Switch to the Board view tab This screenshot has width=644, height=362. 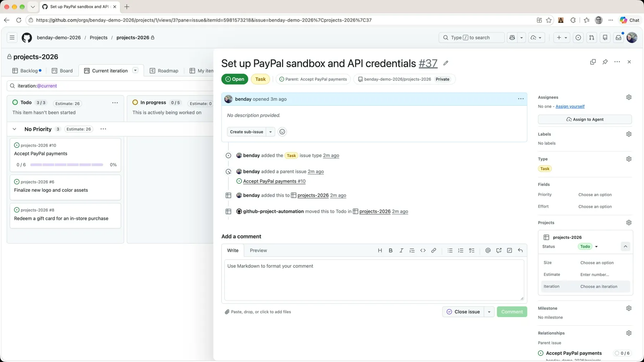coord(62,71)
